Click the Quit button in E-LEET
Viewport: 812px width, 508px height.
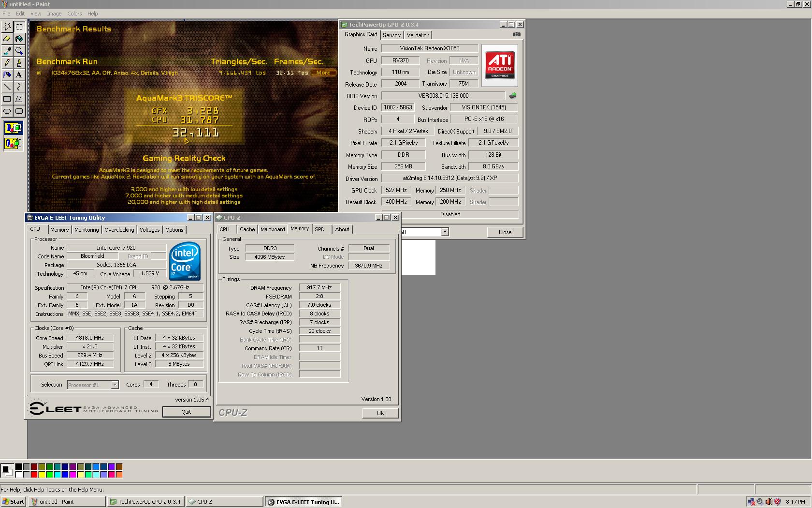pyautogui.click(x=186, y=412)
